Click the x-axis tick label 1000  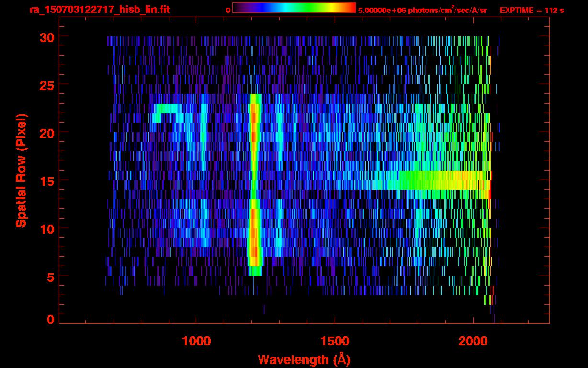(196, 341)
